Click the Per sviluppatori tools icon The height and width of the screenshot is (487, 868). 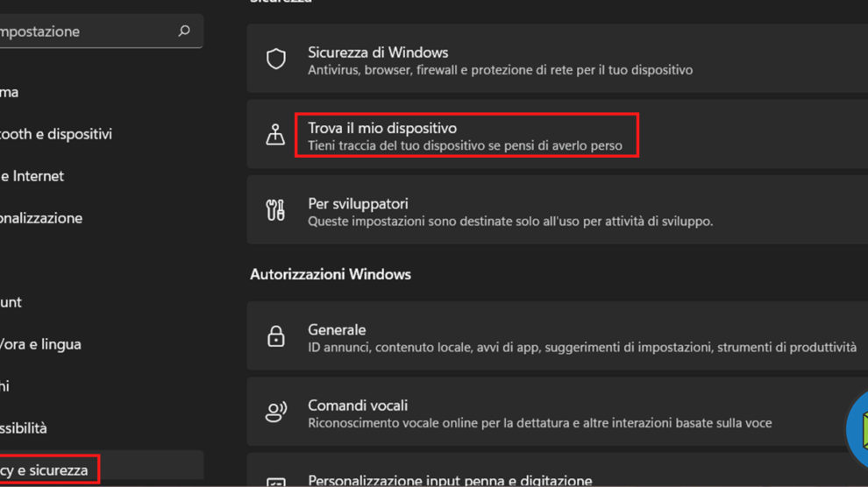tap(276, 210)
